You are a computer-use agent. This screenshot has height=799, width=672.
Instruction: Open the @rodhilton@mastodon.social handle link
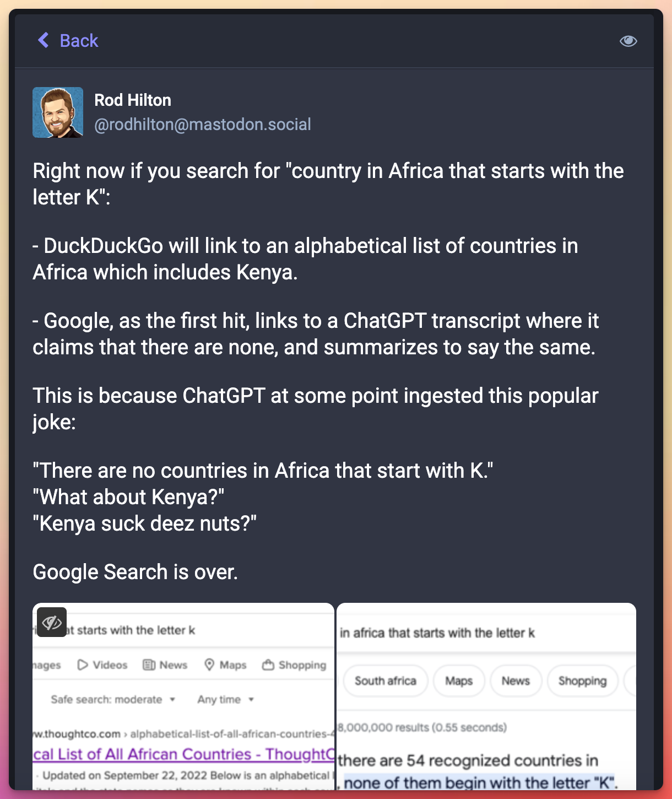click(x=203, y=125)
